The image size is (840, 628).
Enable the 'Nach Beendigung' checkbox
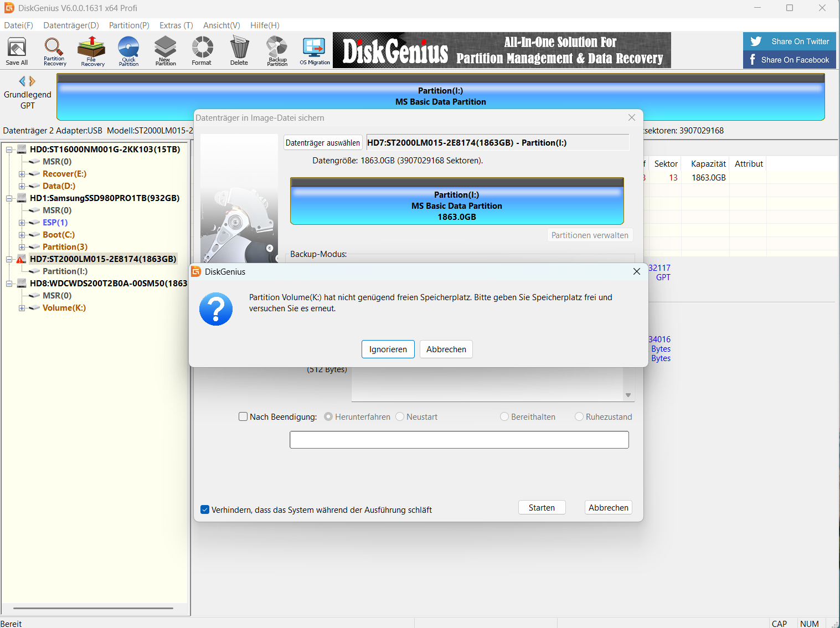[243, 416]
